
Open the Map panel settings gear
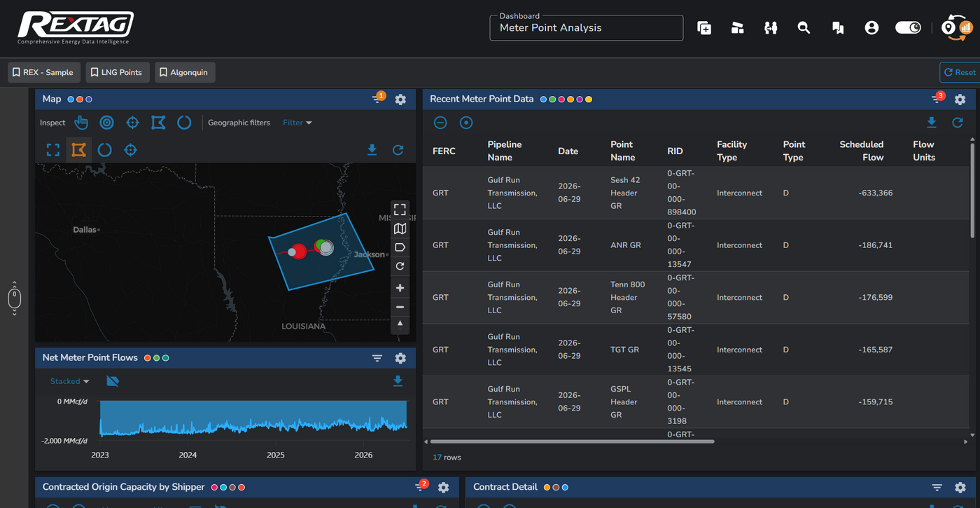400,99
